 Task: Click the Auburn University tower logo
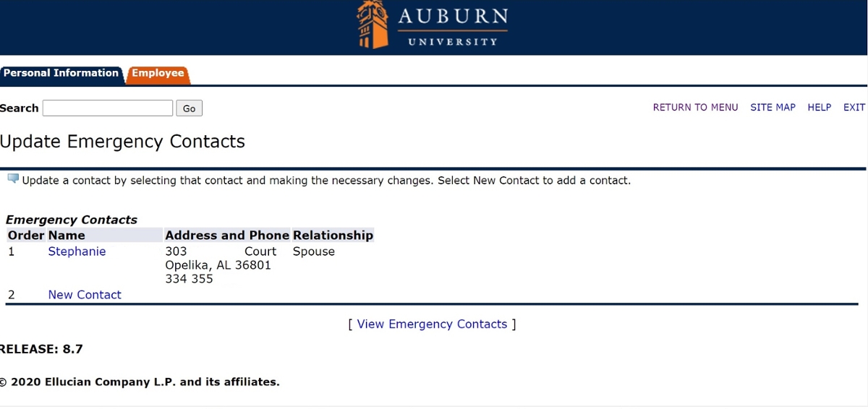pyautogui.click(x=373, y=25)
